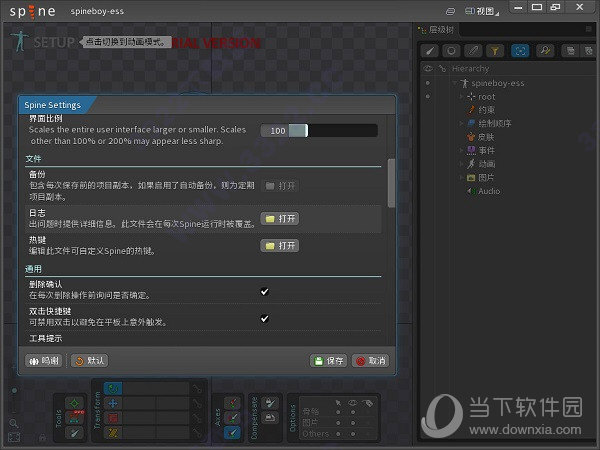Open the 视图 dropdown menu
The width and height of the screenshot is (600, 450).
tap(482, 11)
